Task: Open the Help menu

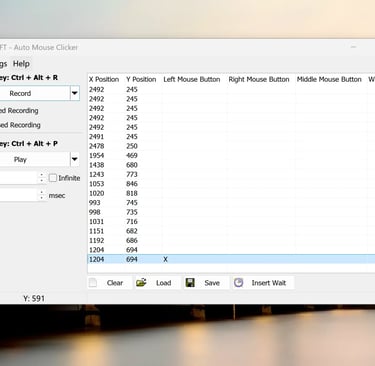Action: [21, 64]
